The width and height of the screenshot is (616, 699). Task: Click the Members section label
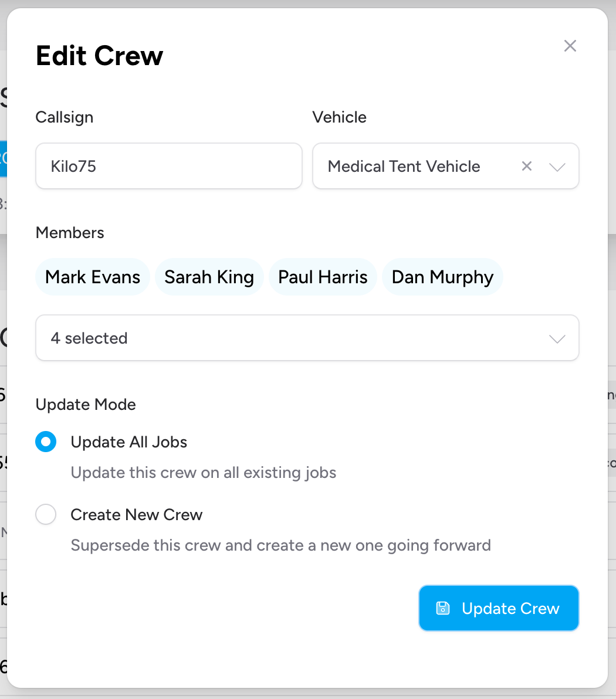point(69,233)
